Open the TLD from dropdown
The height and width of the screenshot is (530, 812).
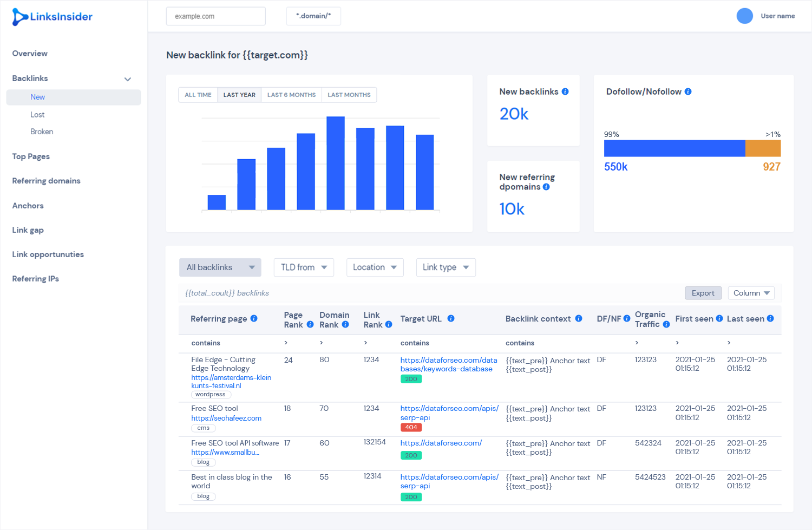click(304, 267)
